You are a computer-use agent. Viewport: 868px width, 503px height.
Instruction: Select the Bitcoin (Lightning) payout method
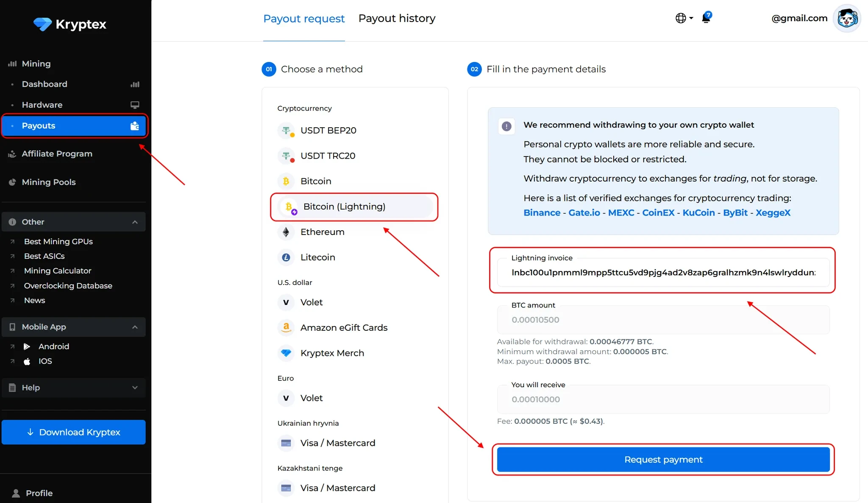point(344,207)
